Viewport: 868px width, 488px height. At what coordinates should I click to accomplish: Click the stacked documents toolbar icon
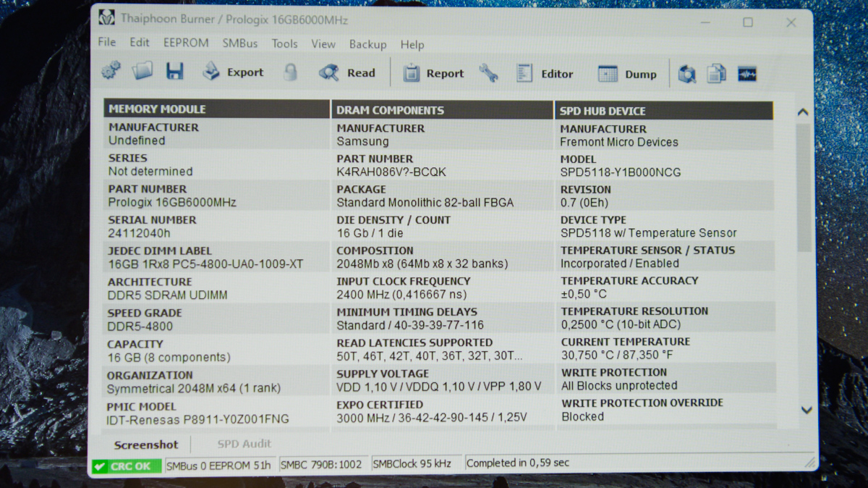[716, 74]
